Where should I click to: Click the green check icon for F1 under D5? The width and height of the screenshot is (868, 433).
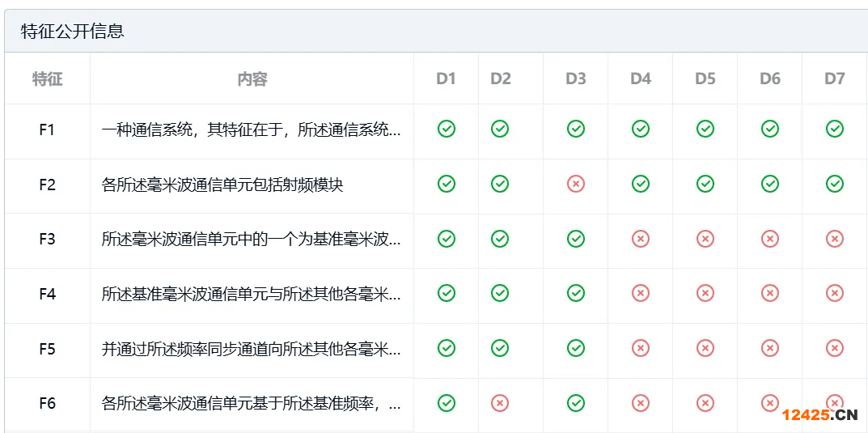(705, 129)
